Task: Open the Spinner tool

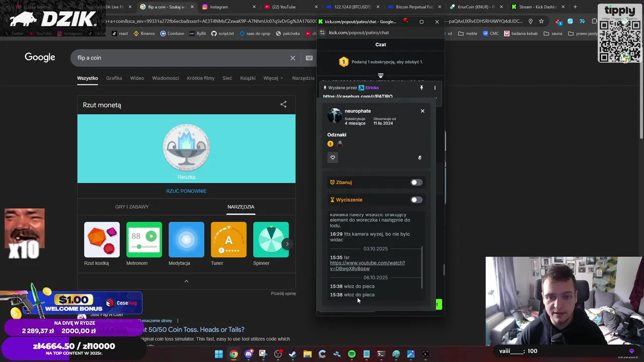Action: (x=271, y=244)
